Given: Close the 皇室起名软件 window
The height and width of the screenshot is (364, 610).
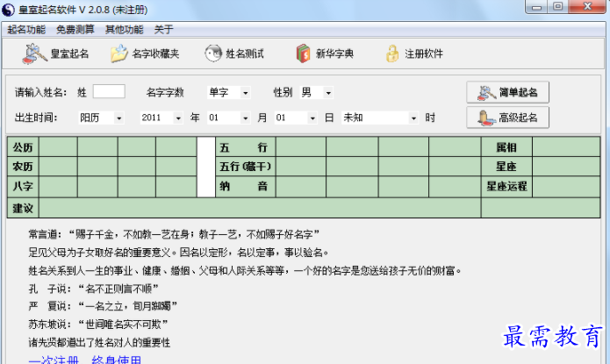Looking at the screenshot, I should point(587,7).
